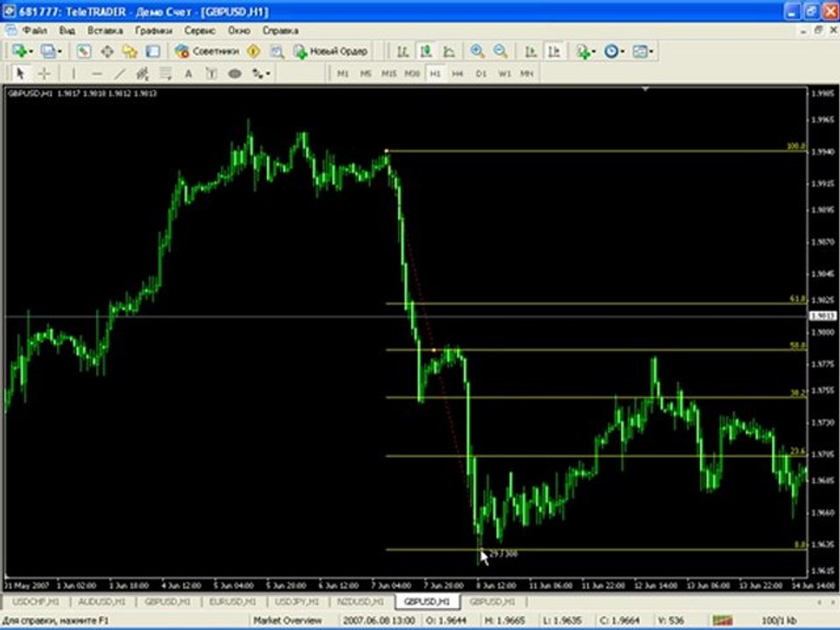
Task: Click the magnifier-on-document icon beside Новый Ордер
Action: pos(277,52)
